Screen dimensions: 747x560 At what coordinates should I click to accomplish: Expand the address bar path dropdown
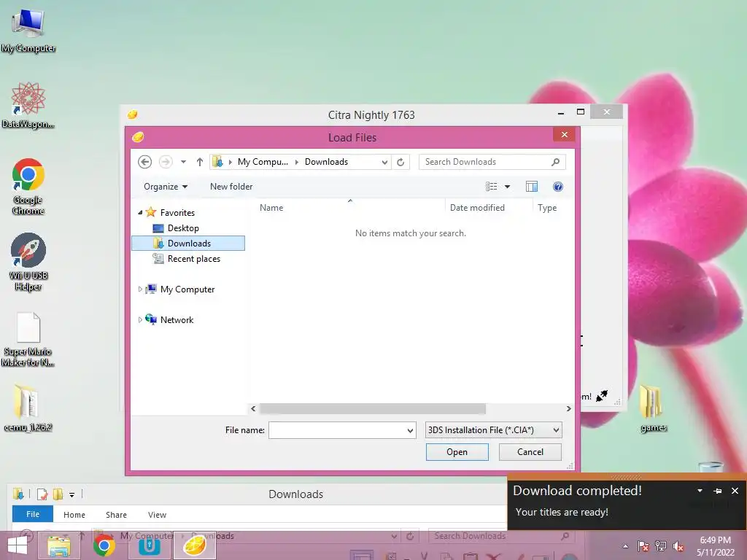tap(384, 162)
